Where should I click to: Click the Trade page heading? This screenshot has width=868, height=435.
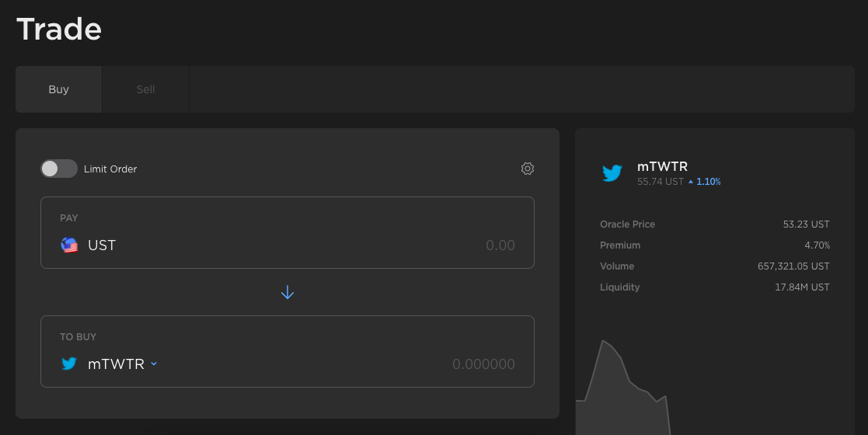point(59,29)
